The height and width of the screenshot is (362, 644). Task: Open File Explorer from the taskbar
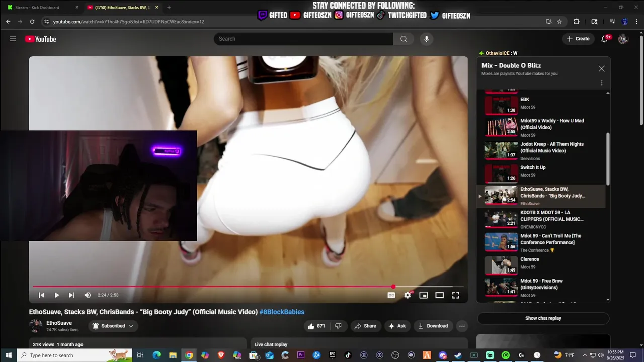(x=173, y=355)
